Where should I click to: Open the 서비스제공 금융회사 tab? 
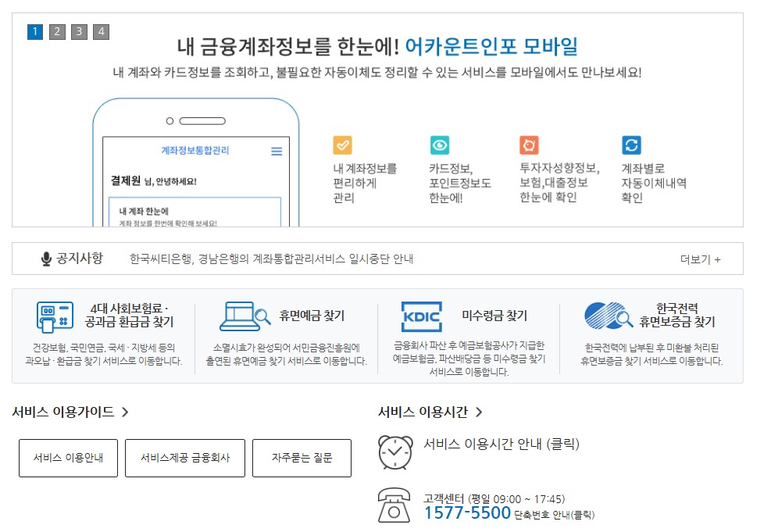(184, 458)
